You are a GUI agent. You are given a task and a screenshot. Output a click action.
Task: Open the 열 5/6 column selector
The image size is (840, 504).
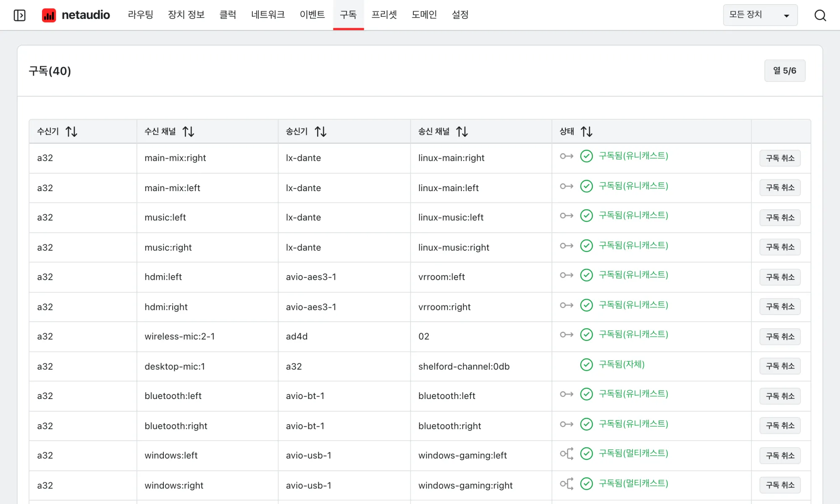point(785,71)
